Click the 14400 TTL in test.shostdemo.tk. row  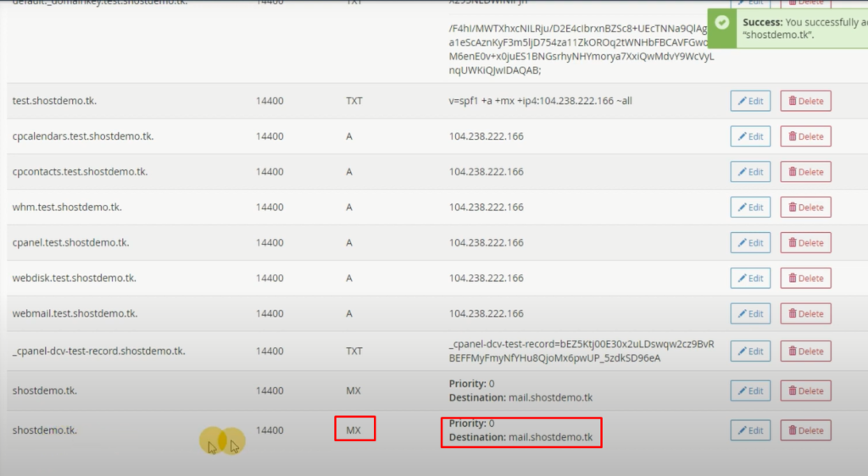pos(270,101)
